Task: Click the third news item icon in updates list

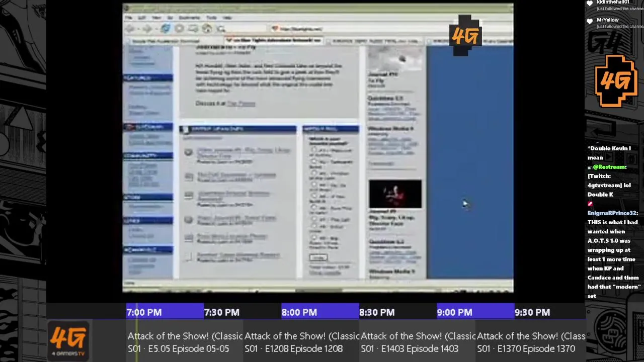Action: tap(188, 195)
